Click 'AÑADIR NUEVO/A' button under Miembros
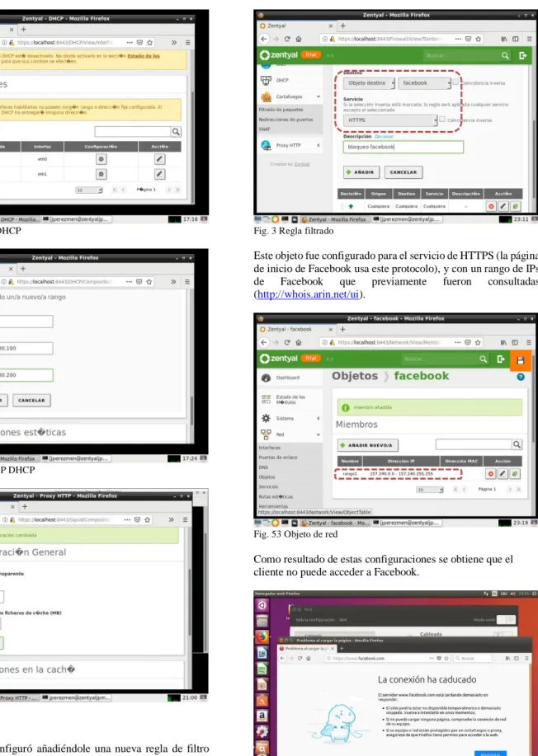The image size is (538, 756). coord(368,445)
